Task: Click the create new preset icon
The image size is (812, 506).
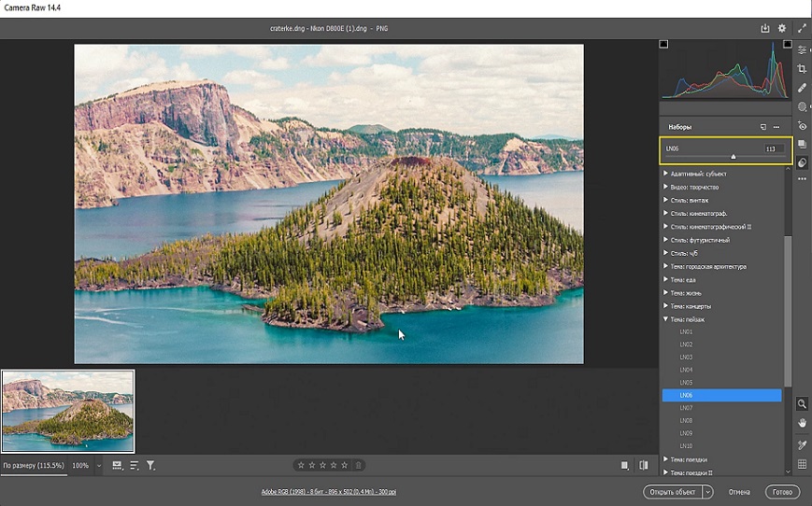Action: point(762,127)
